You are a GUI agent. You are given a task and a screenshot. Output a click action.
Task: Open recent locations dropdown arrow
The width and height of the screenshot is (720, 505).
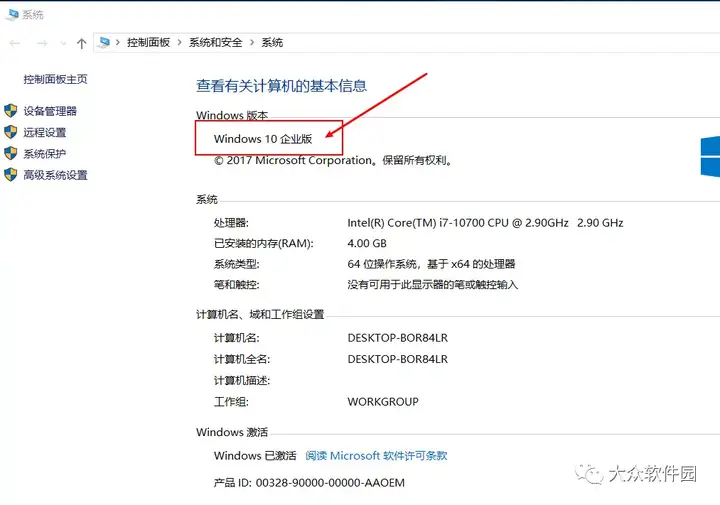(63, 43)
